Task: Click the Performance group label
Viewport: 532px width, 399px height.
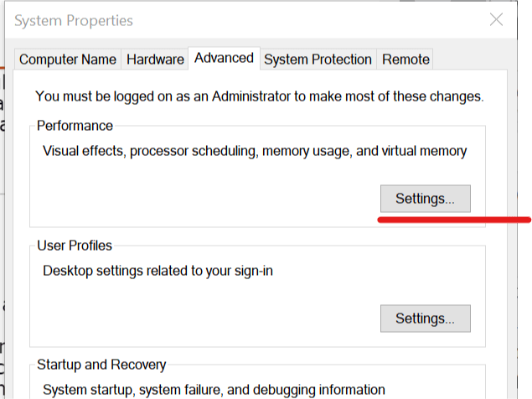Action: 75,126
